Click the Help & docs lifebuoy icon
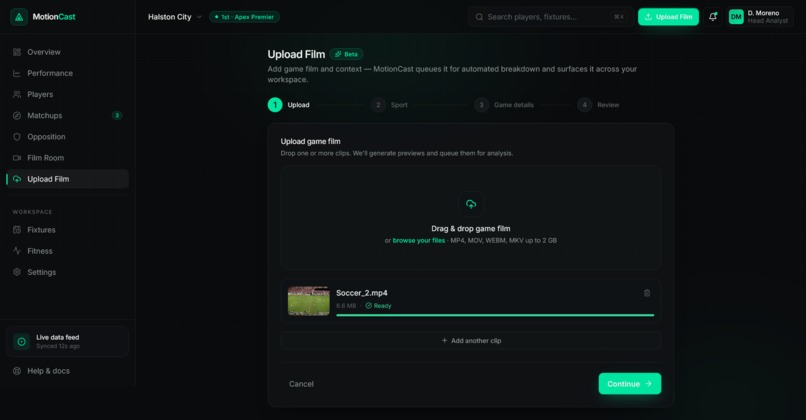The image size is (806, 420). 17,371
